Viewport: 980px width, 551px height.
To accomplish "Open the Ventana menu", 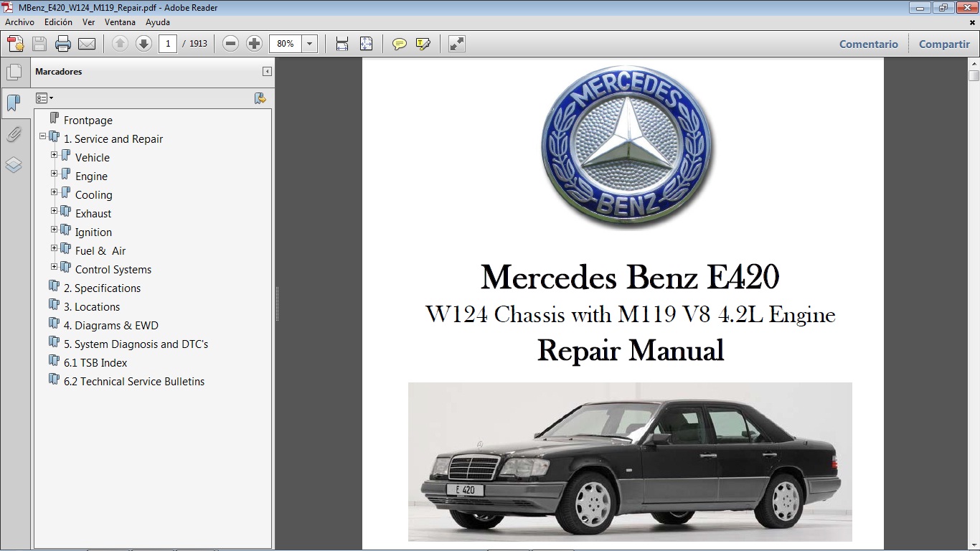I will coord(120,22).
